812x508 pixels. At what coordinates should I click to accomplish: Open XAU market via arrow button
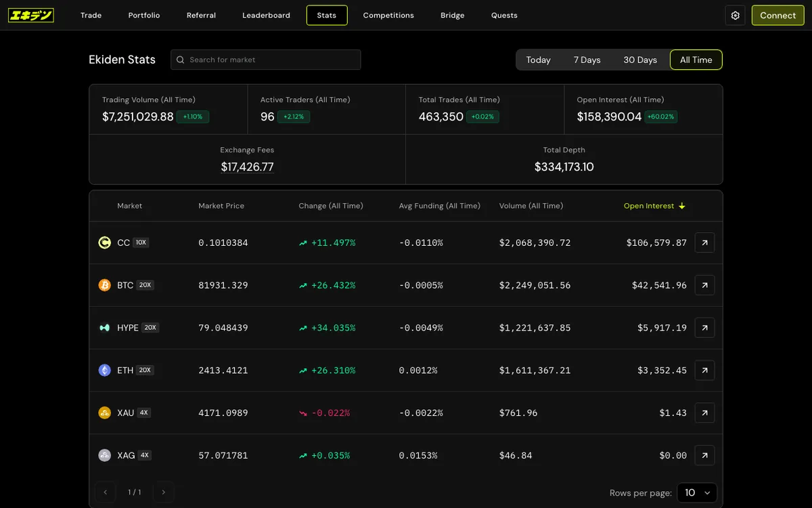(704, 412)
